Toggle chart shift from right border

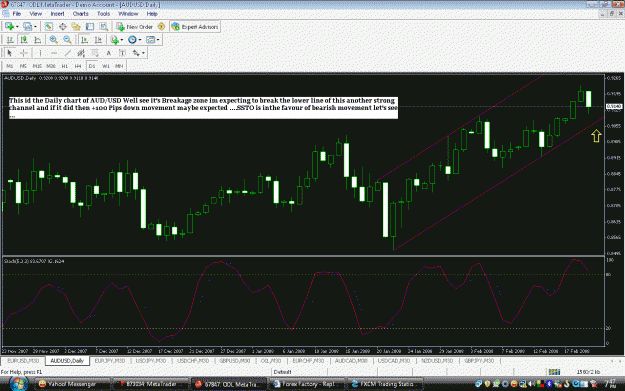tap(98, 40)
